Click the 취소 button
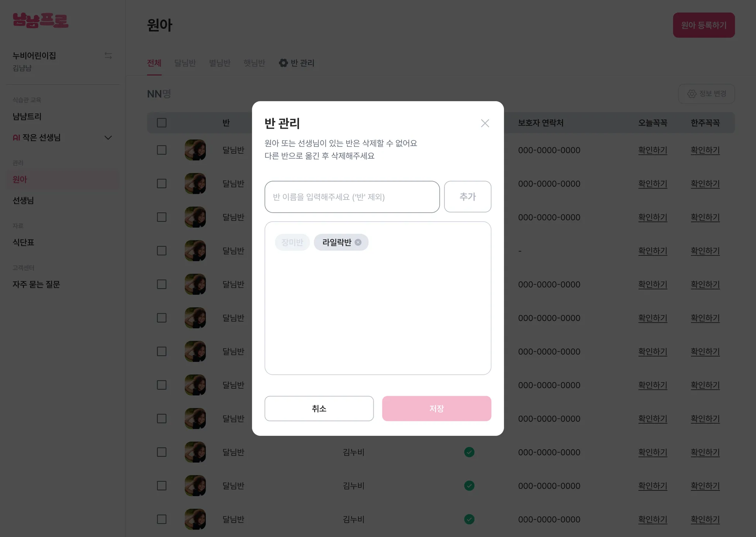 319,409
